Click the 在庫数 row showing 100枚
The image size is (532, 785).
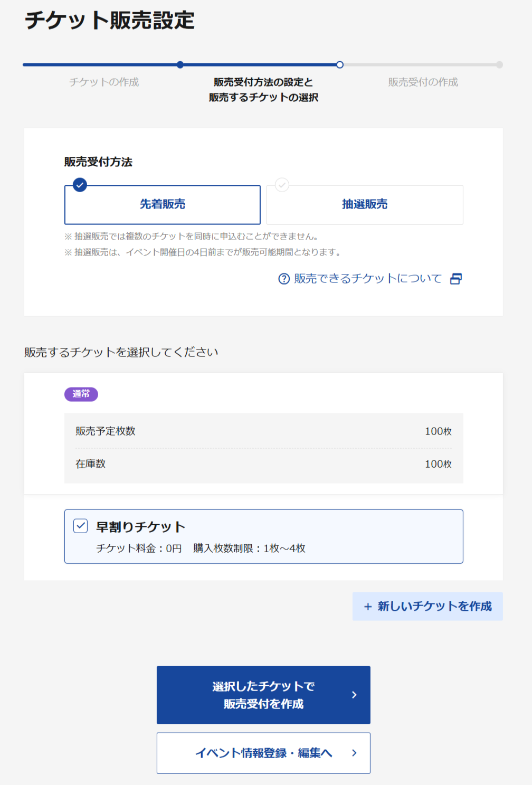[263, 464]
